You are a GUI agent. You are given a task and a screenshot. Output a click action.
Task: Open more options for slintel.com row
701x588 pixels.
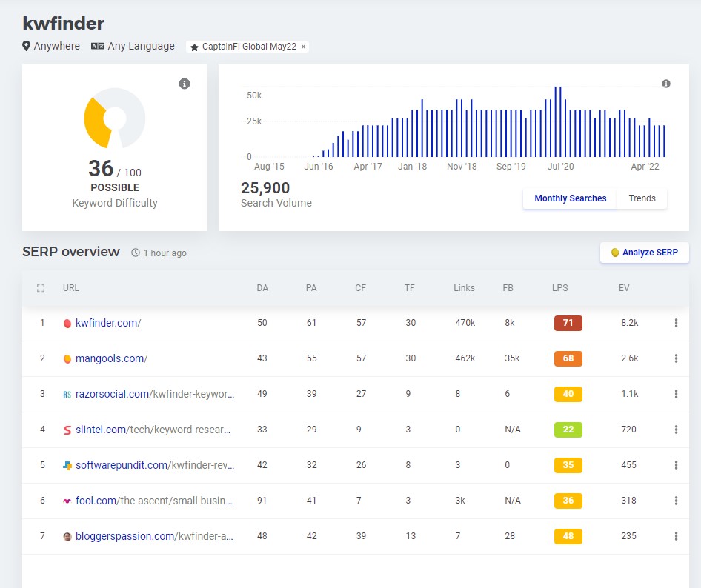[x=676, y=430]
